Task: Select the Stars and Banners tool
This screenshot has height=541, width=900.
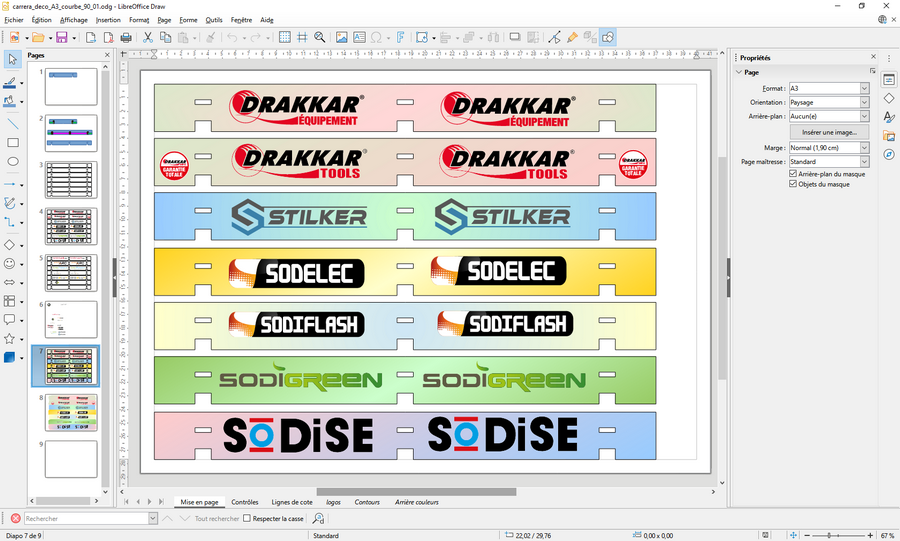Action: click(10, 338)
